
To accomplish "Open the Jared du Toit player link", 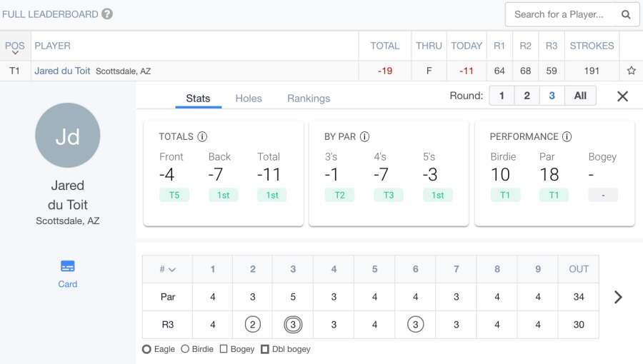I will click(x=63, y=71).
